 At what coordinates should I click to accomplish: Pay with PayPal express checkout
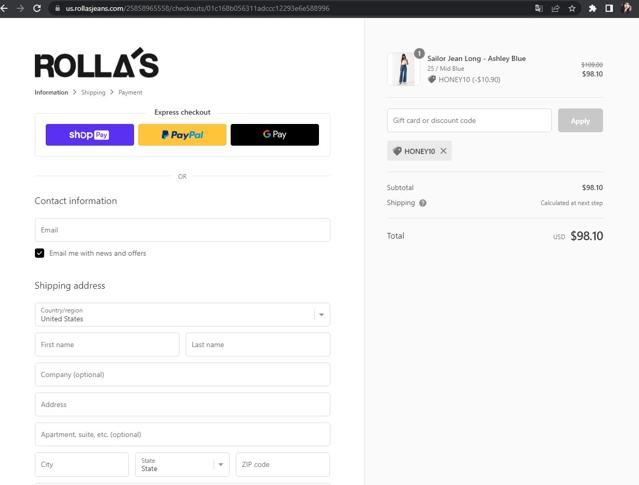[182, 135]
